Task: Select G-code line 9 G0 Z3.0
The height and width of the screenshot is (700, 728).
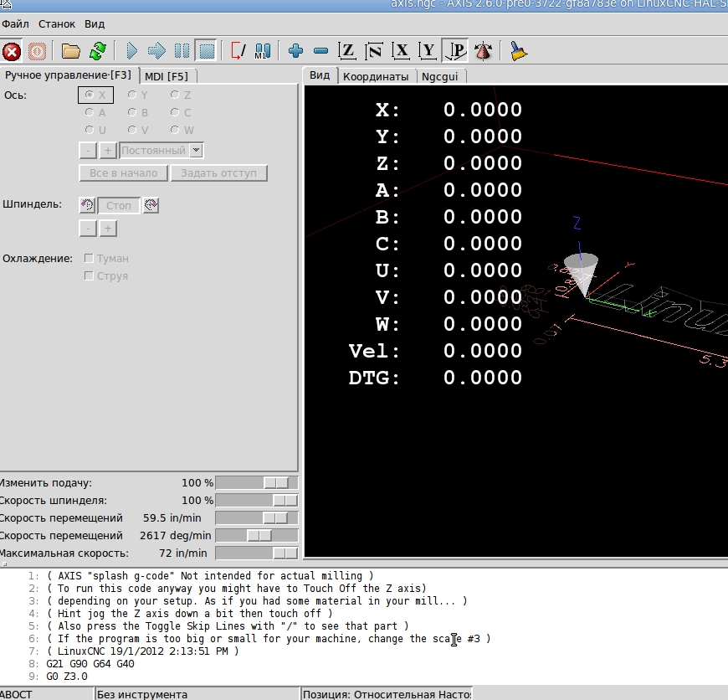Action: tap(67, 677)
